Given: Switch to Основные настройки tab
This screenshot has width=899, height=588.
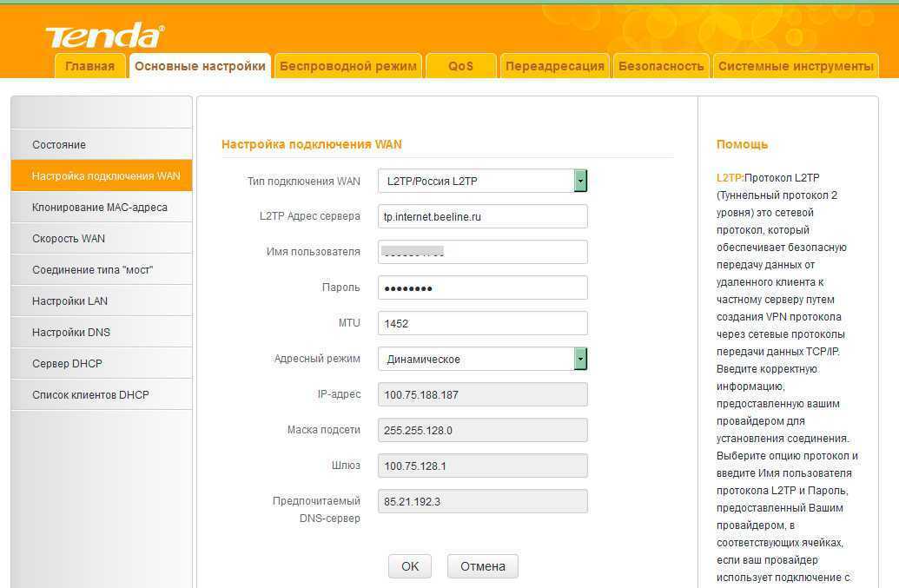Looking at the screenshot, I should click(200, 66).
